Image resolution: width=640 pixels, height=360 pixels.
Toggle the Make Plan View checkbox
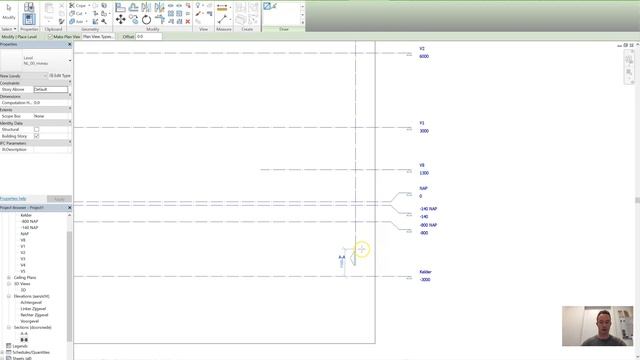51,36
